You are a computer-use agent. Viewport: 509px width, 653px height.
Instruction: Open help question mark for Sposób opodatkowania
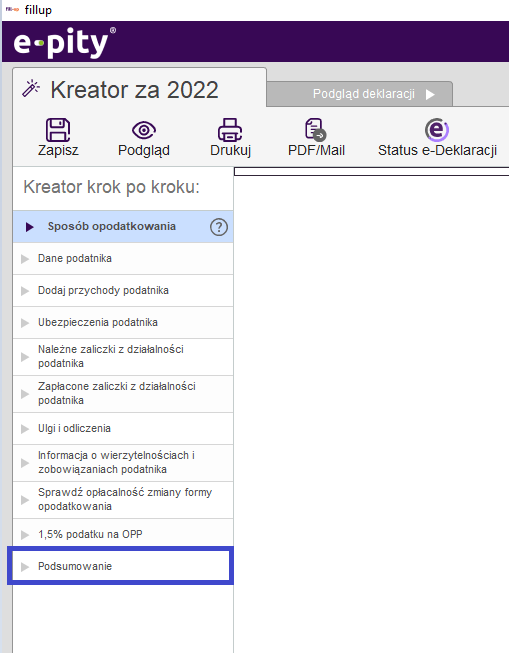pos(219,227)
